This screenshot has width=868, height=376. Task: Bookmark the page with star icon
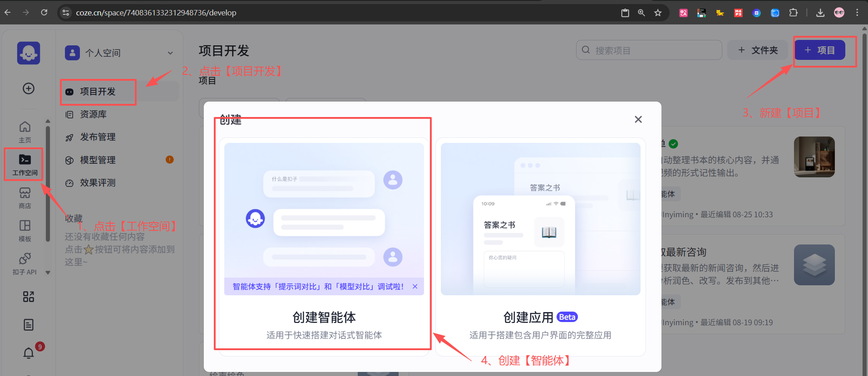tap(658, 13)
